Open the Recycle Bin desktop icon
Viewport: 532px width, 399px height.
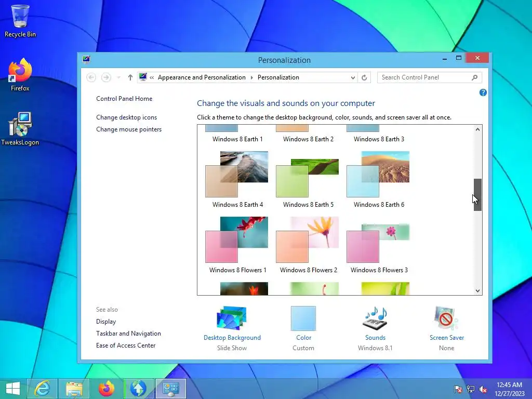pos(20,20)
